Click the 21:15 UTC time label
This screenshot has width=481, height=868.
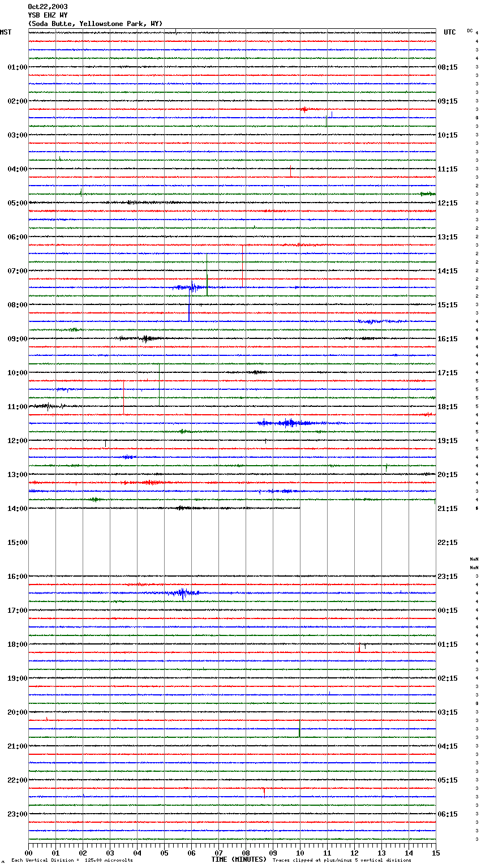tap(448, 509)
